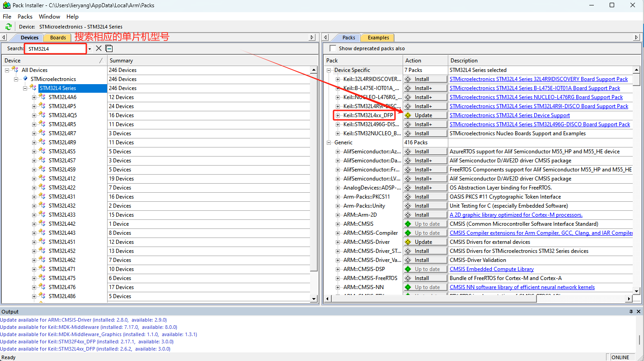Collapse the STM32L4 Series node
Image resolution: width=644 pixels, height=361 pixels.
tap(25, 88)
